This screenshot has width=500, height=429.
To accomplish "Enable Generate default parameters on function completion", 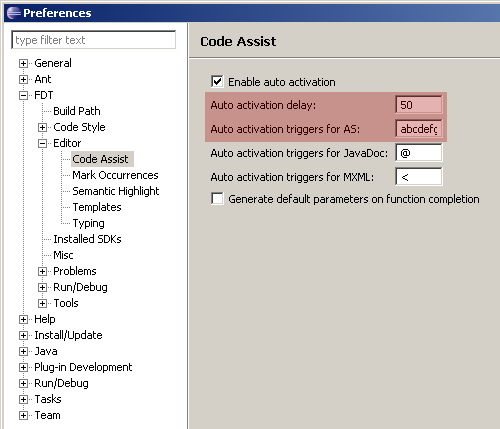I will point(217,199).
